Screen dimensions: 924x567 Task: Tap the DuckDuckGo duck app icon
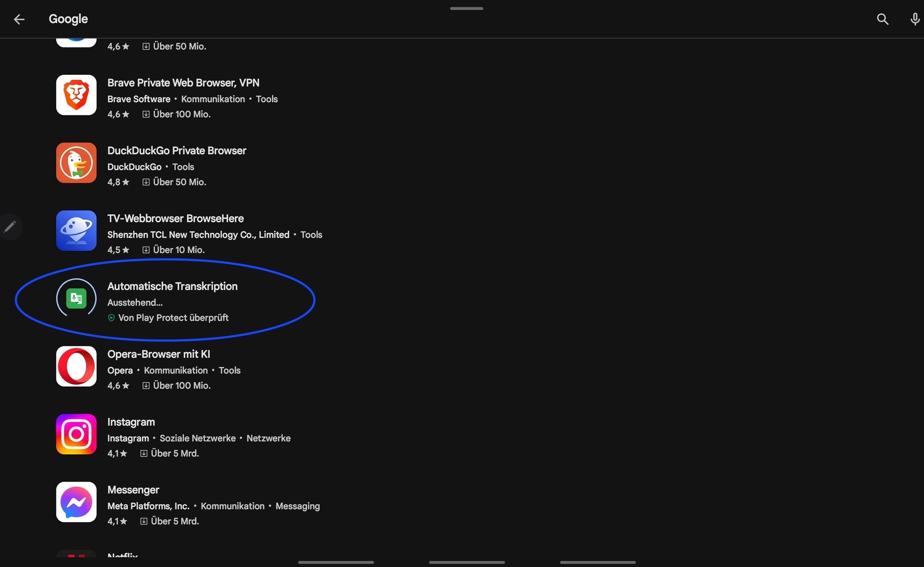[76, 163]
